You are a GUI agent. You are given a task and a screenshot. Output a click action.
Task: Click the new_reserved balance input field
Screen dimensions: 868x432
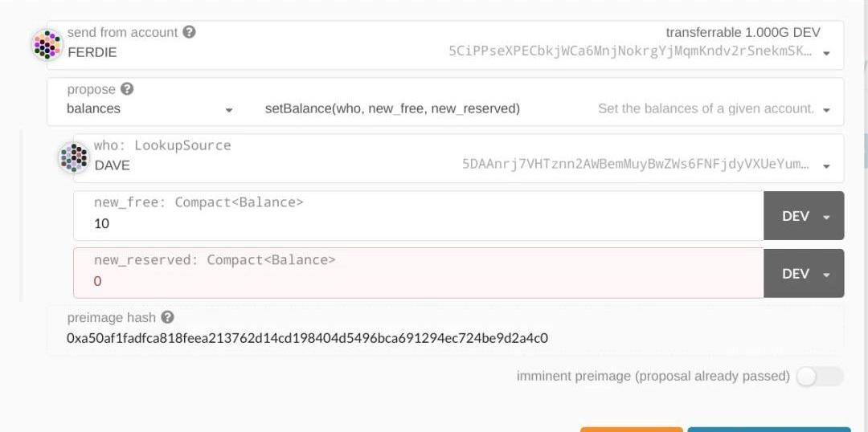(x=418, y=281)
